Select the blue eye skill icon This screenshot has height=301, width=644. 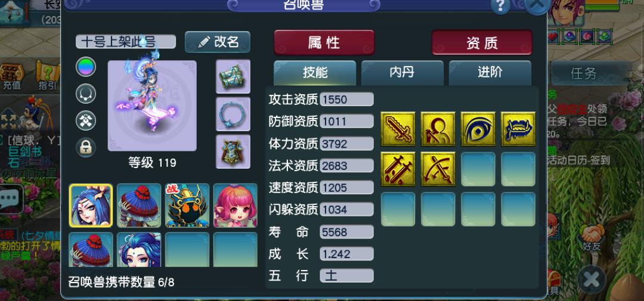(x=478, y=129)
